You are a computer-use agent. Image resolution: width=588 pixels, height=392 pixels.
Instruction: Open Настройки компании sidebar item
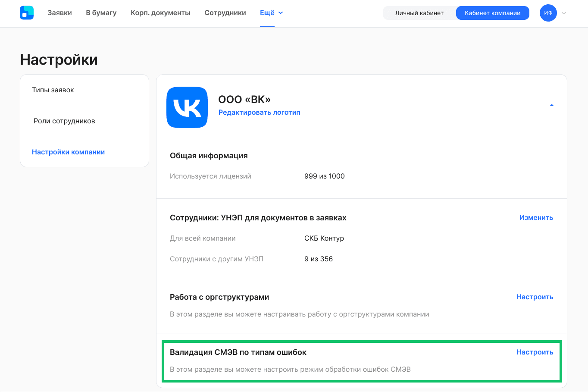84,152
